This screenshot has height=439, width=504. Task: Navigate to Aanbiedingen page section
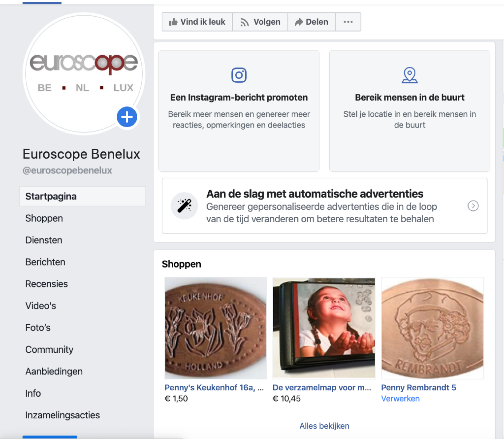coord(54,371)
